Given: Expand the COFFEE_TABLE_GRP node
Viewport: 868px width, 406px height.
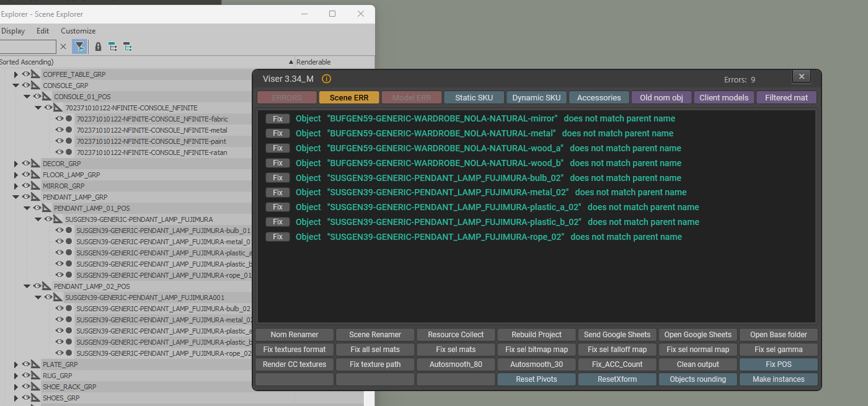Looking at the screenshot, I should pyautogui.click(x=16, y=74).
